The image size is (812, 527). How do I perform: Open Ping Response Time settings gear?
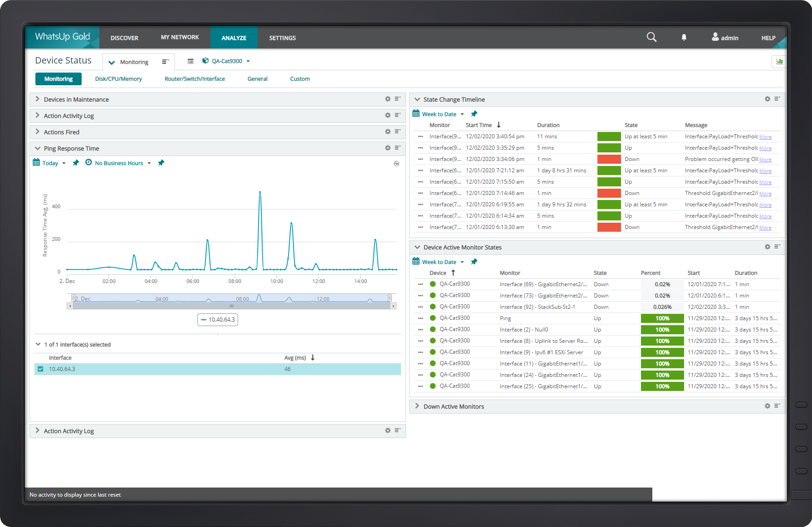click(388, 148)
